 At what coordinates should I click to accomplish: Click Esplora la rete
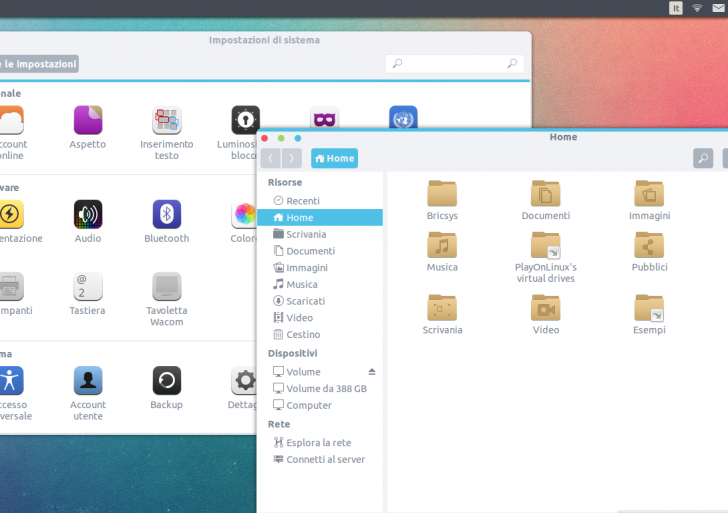pyautogui.click(x=318, y=443)
